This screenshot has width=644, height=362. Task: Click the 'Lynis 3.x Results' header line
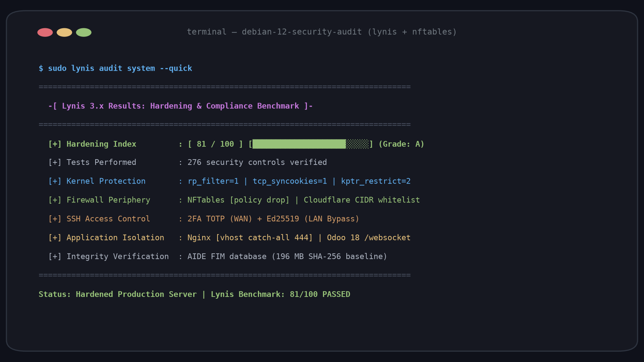[180, 106]
